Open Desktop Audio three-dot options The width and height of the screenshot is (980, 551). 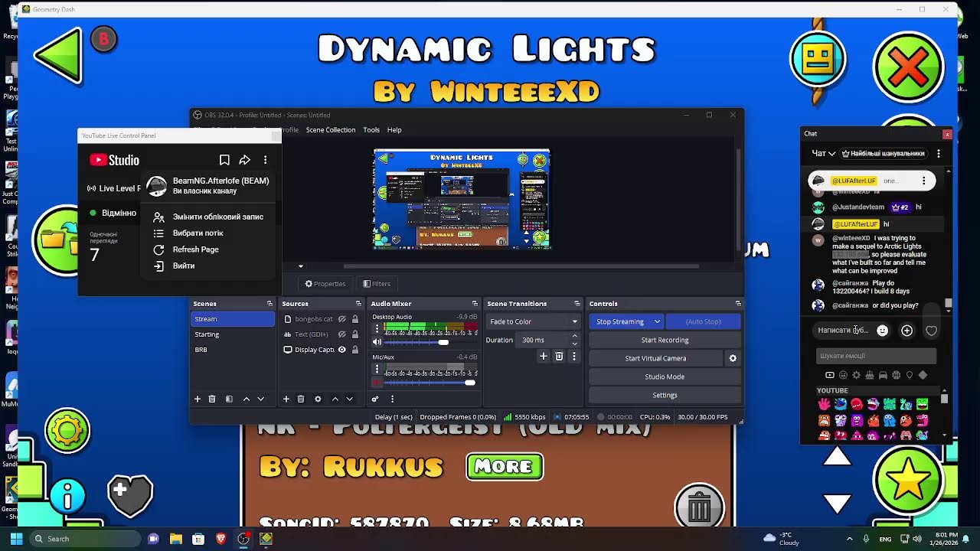(377, 328)
